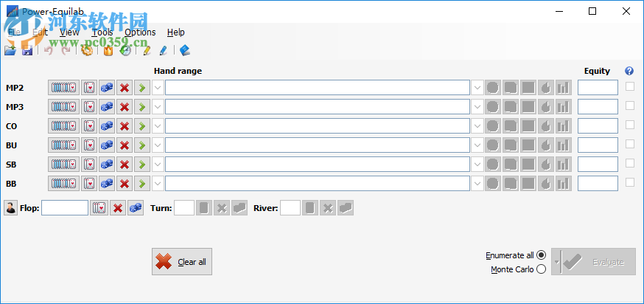Tick the checkbox at end of MP2 row
This screenshot has height=304, width=644.
tap(629, 86)
